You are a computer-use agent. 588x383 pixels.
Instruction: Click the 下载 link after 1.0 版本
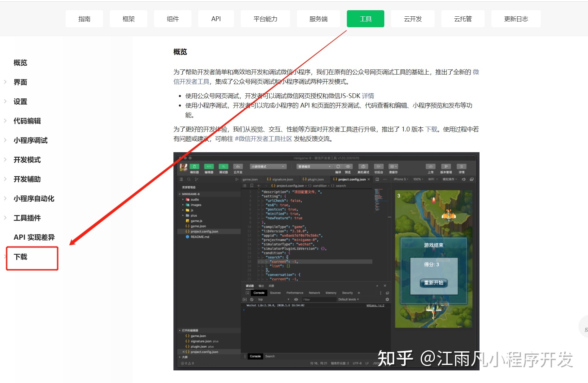tap(432, 129)
